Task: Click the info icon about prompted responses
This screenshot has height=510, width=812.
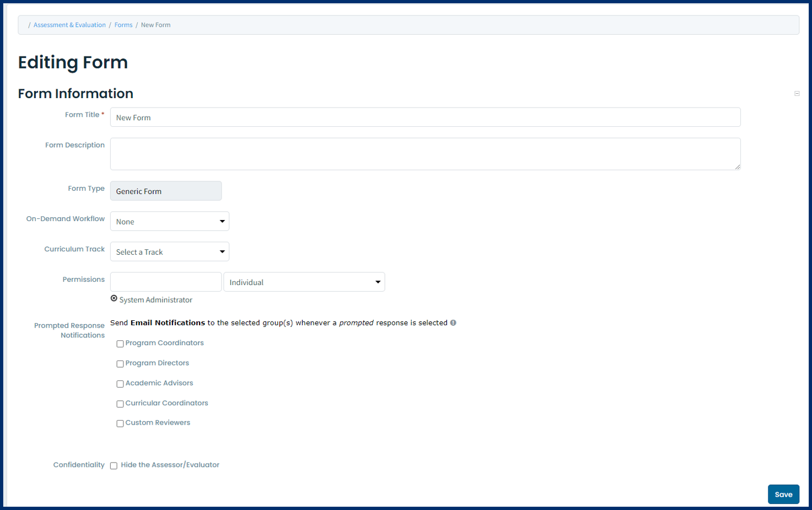Action: (x=453, y=323)
